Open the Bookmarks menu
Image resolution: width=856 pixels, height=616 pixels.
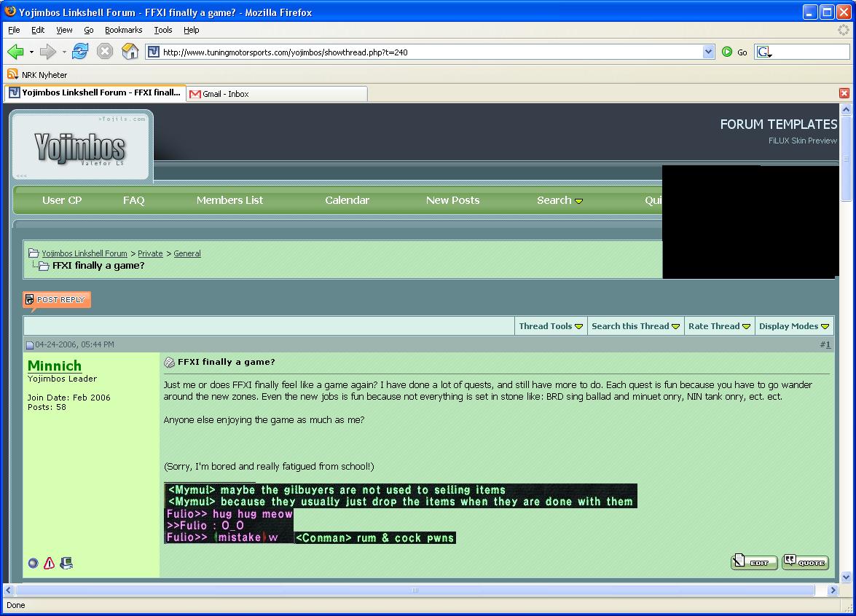tap(123, 30)
